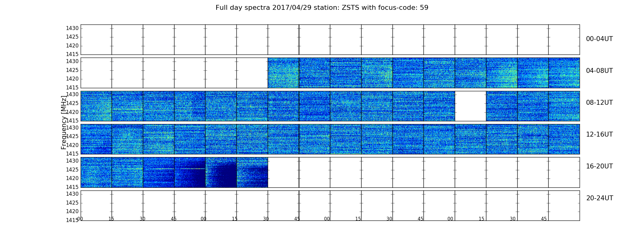
Task: Click the Frequency [MHz] axis label
Action: click(x=64, y=123)
